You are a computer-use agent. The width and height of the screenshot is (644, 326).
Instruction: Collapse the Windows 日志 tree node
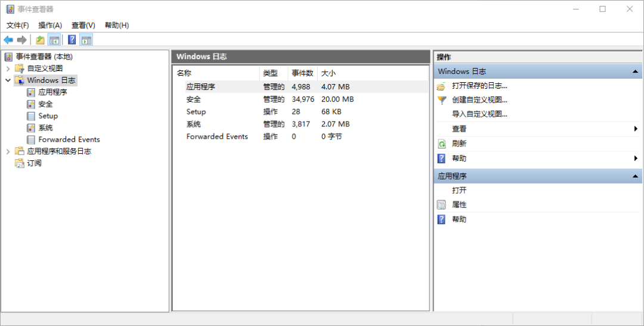[x=8, y=80]
